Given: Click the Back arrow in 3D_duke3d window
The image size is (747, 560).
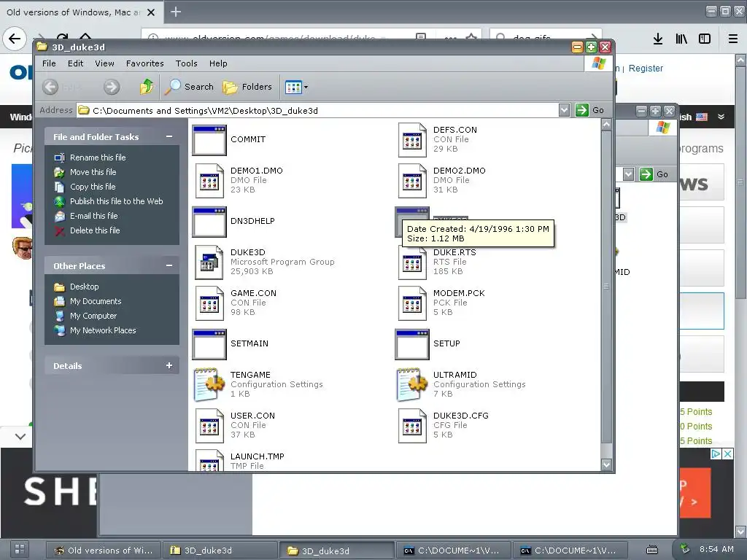Looking at the screenshot, I should coord(50,87).
